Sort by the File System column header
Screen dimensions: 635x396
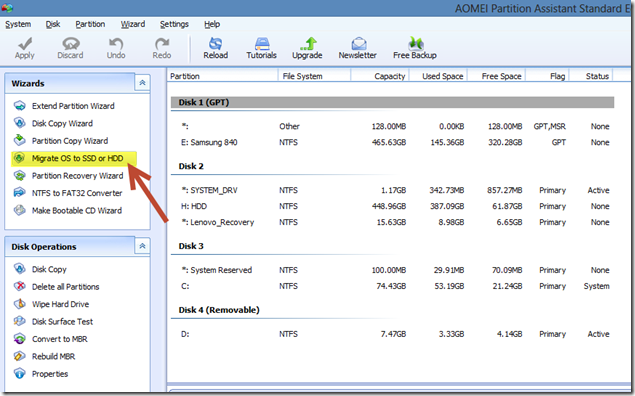click(314, 76)
